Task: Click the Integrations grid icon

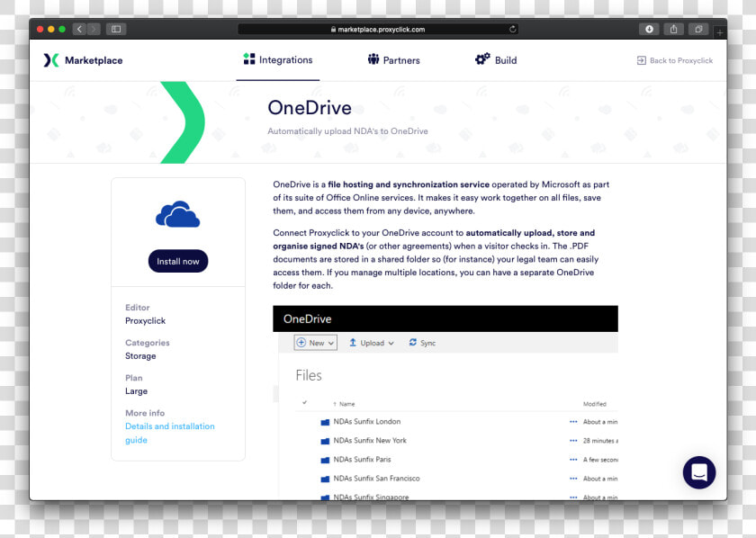Action: (x=248, y=58)
